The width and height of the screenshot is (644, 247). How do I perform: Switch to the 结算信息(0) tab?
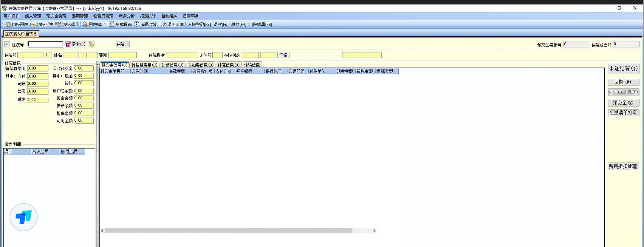click(x=229, y=65)
